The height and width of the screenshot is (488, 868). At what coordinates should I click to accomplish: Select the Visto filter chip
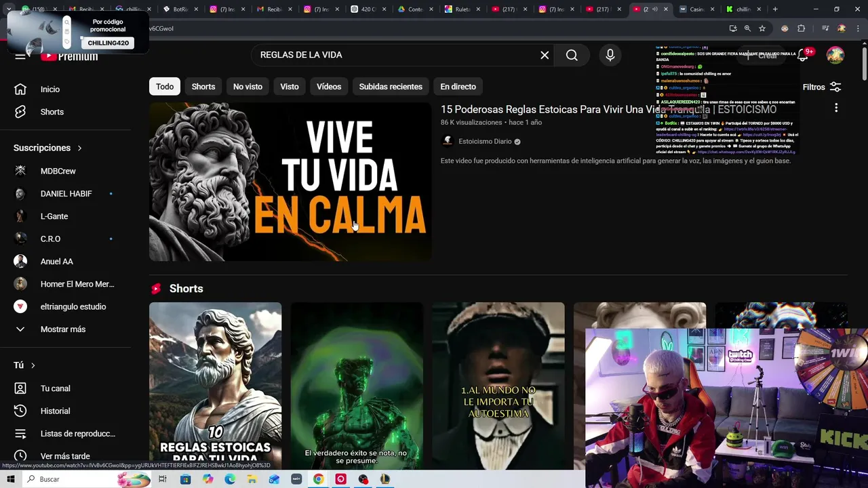coord(290,87)
